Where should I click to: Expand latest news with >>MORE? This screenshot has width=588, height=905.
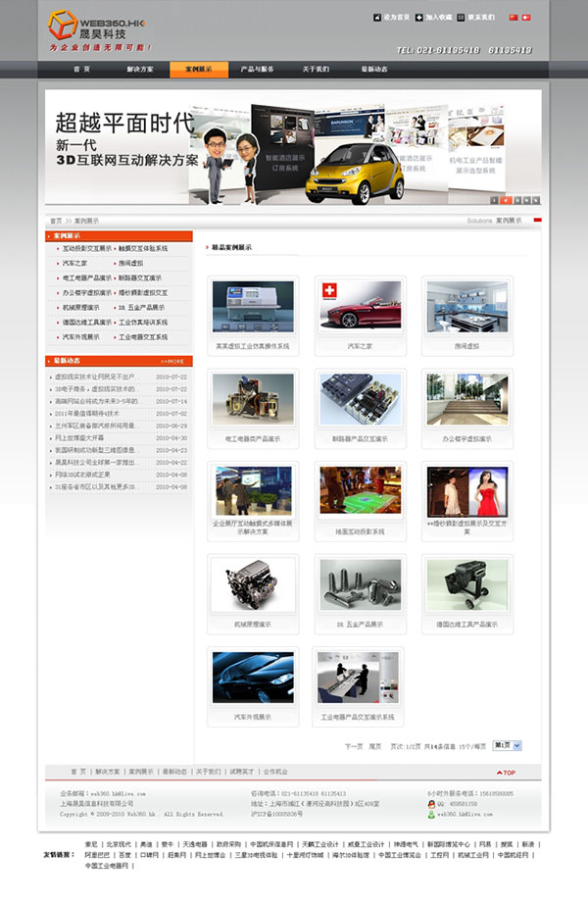(172, 361)
